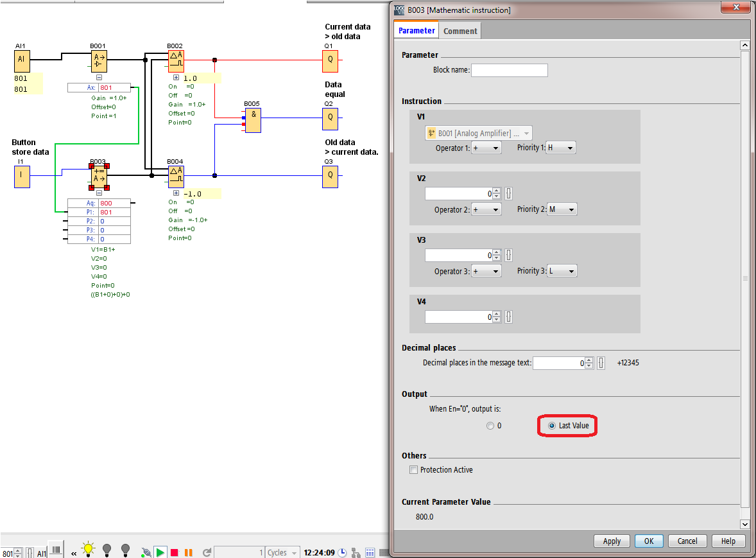Expand the B002 parameter box
Viewport: 756px width, 558px height.
point(176,78)
